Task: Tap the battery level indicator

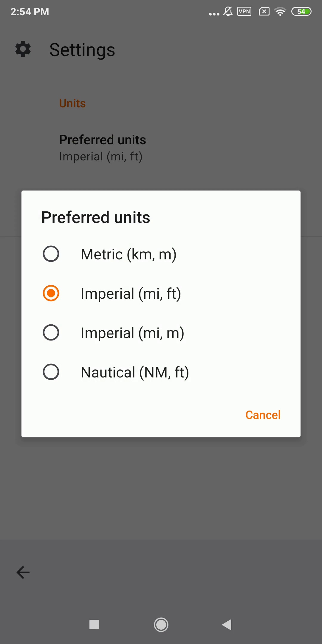Action: click(301, 12)
